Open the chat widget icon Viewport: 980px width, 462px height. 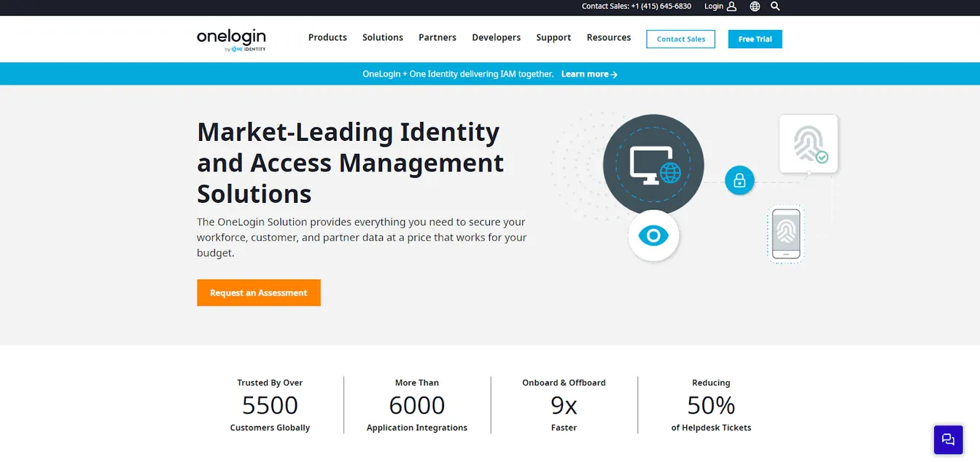[948, 439]
